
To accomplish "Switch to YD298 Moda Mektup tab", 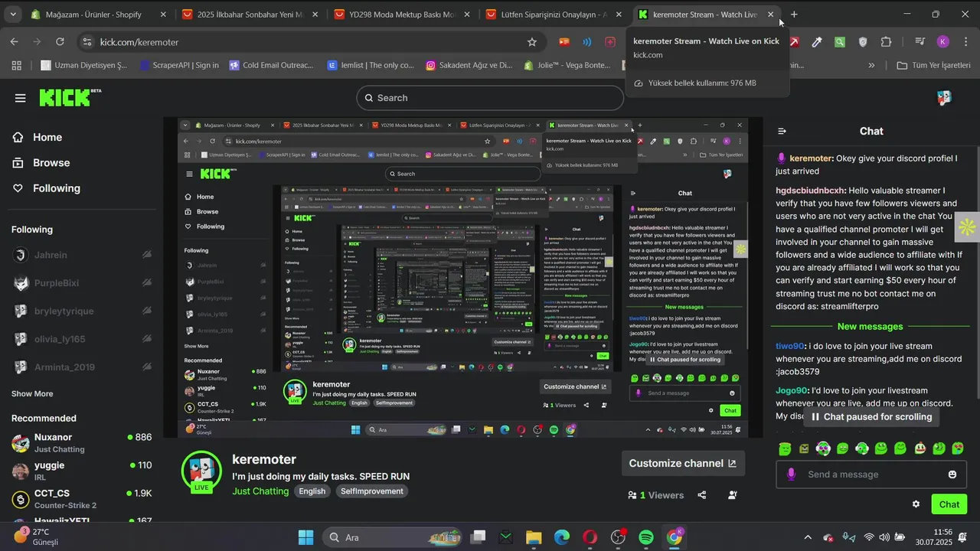I will tap(401, 15).
